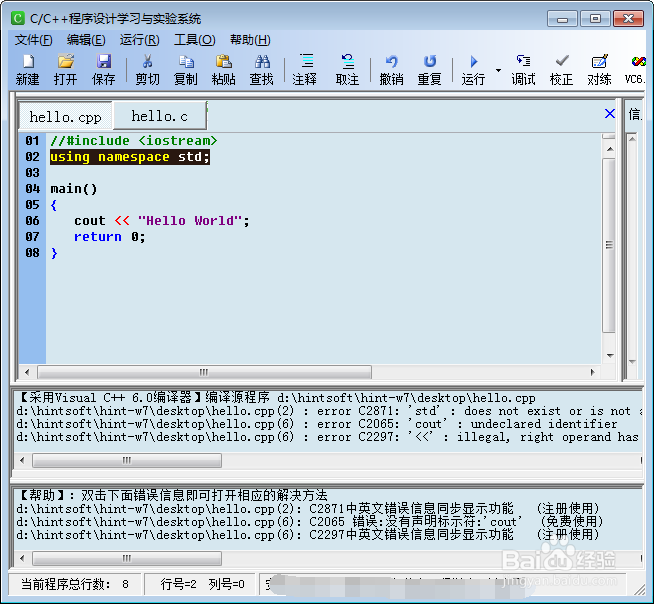Close the editor tab with blue X

(609, 113)
